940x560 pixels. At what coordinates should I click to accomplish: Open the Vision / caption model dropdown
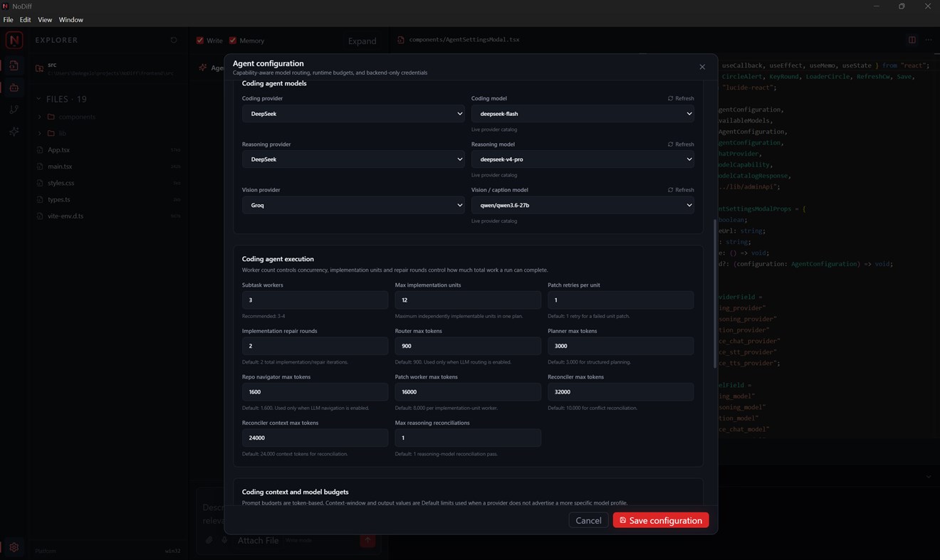[x=583, y=205]
